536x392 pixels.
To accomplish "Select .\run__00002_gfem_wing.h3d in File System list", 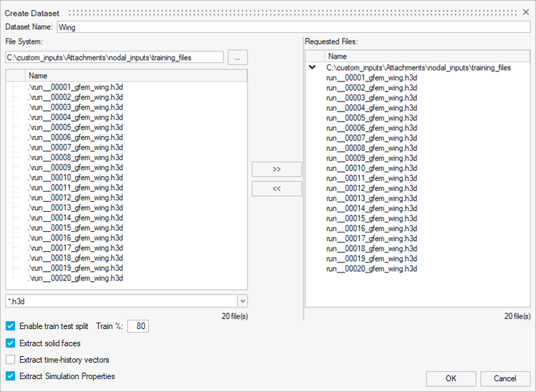I will [75, 97].
